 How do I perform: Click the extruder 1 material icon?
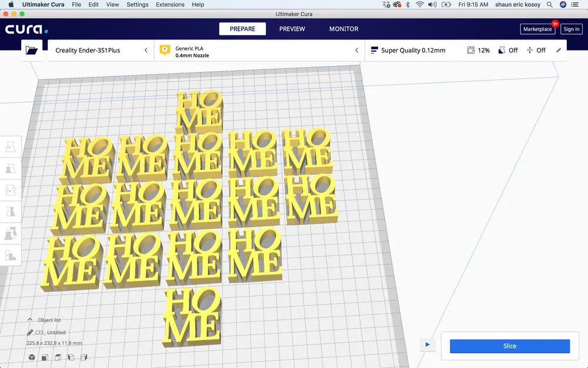coord(165,50)
